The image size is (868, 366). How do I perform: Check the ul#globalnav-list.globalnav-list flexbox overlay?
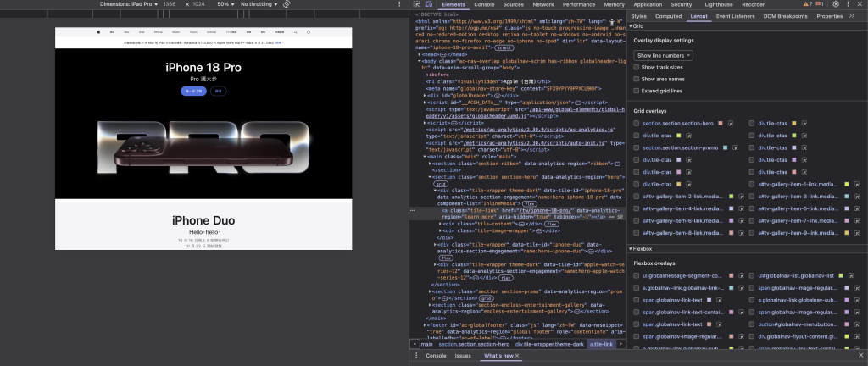point(753,275)
